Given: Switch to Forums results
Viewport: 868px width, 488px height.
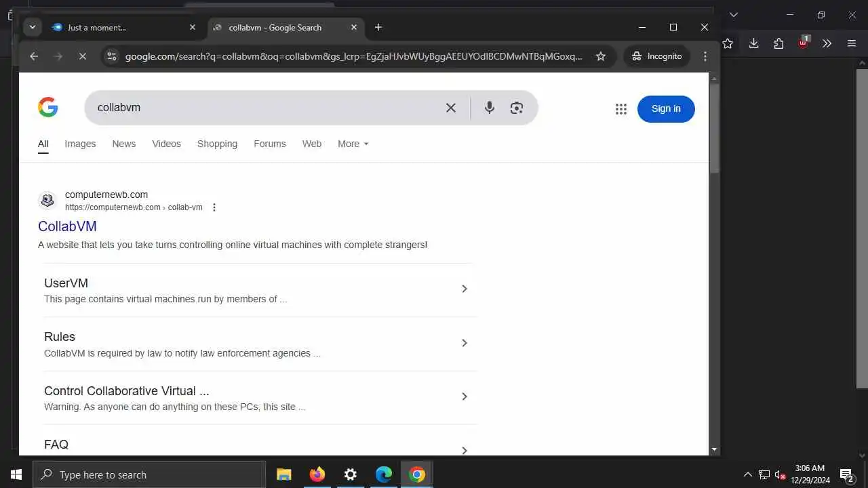Looking at the screenshot, I should [270, 144].
